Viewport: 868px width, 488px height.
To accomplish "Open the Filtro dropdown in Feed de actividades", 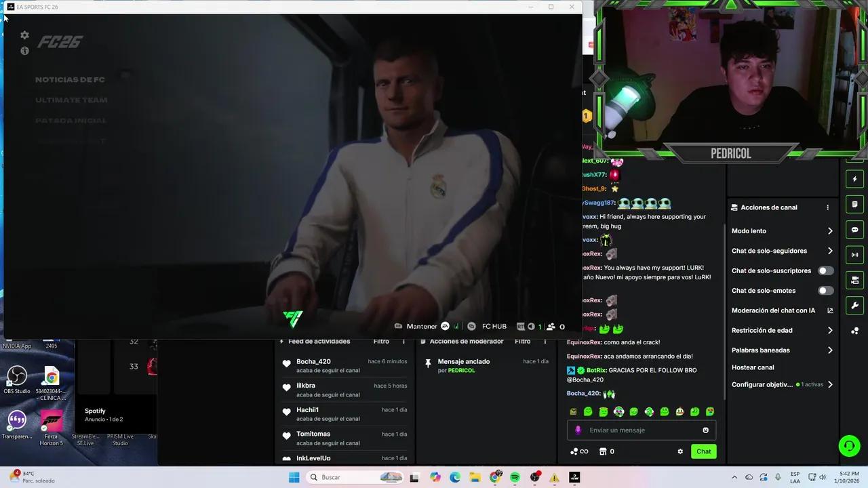I will pos(381,341).
